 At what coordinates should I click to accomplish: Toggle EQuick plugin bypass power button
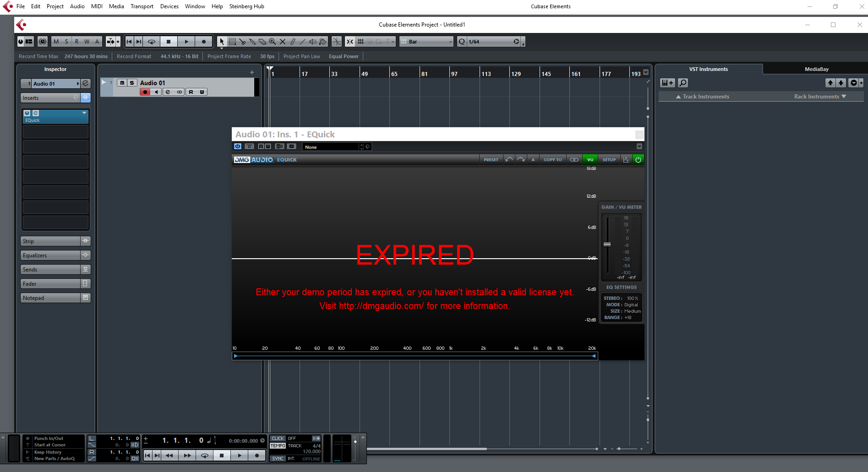(238, 146)
